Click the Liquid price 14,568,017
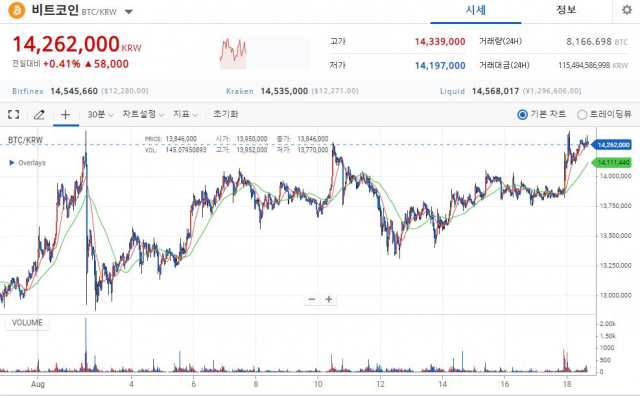 (496, 91)
